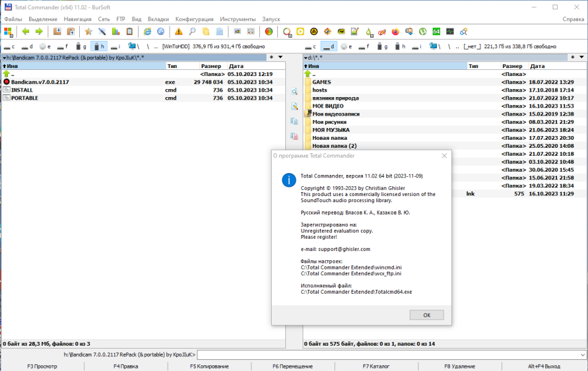
Task: Sort right panel by Дата column header
Action: [557, 66]
